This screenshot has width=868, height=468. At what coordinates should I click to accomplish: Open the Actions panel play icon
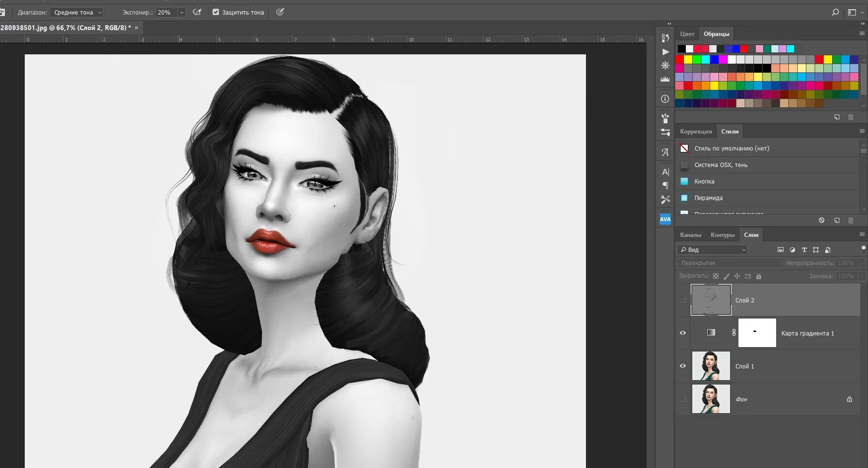(x=665, y=51)
